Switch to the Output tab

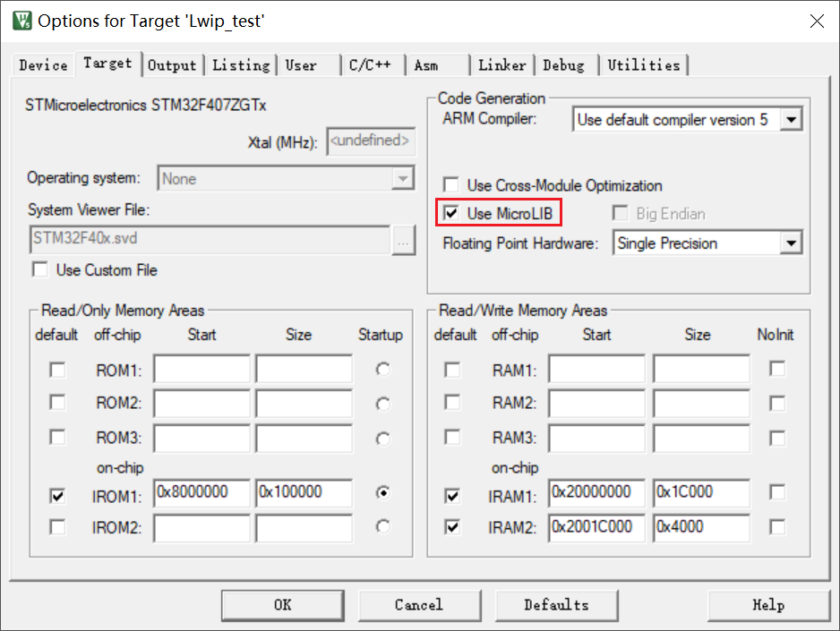tap(172, 65)
